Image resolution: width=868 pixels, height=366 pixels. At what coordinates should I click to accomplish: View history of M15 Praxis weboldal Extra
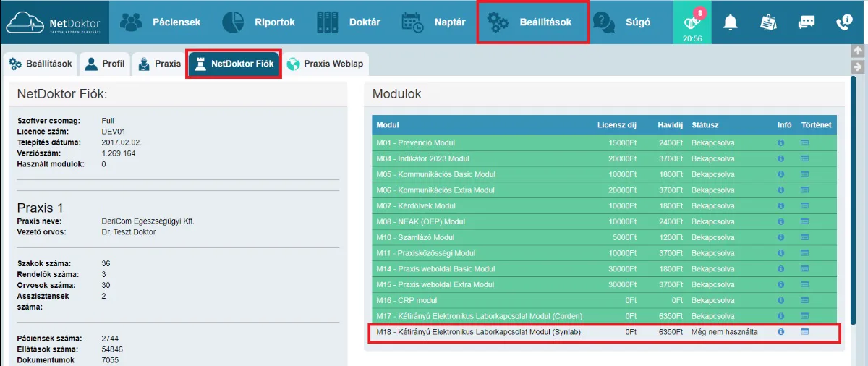804,284
